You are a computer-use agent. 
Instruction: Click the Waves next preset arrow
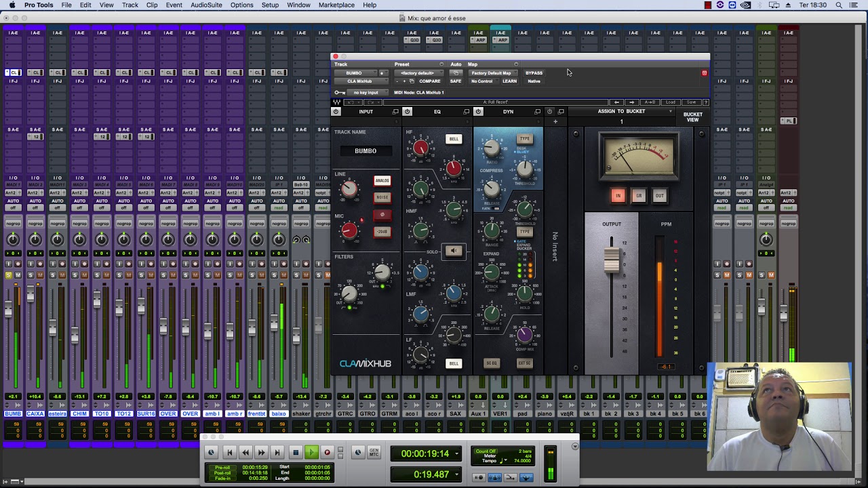point(633,102)
